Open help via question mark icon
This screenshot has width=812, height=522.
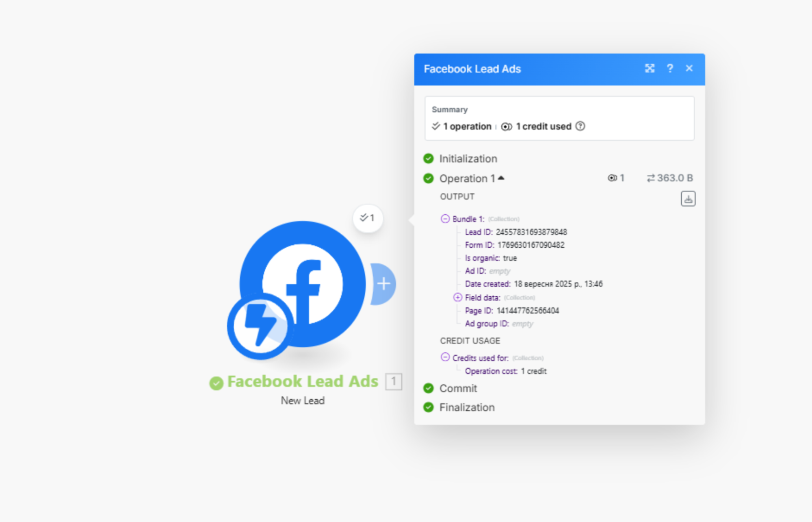pos(670,68)
